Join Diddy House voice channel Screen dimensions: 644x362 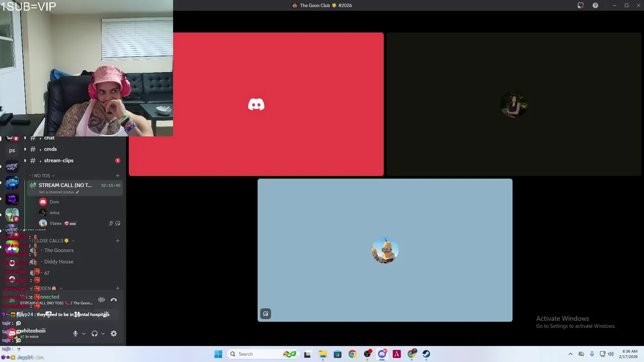pos(74,261)
